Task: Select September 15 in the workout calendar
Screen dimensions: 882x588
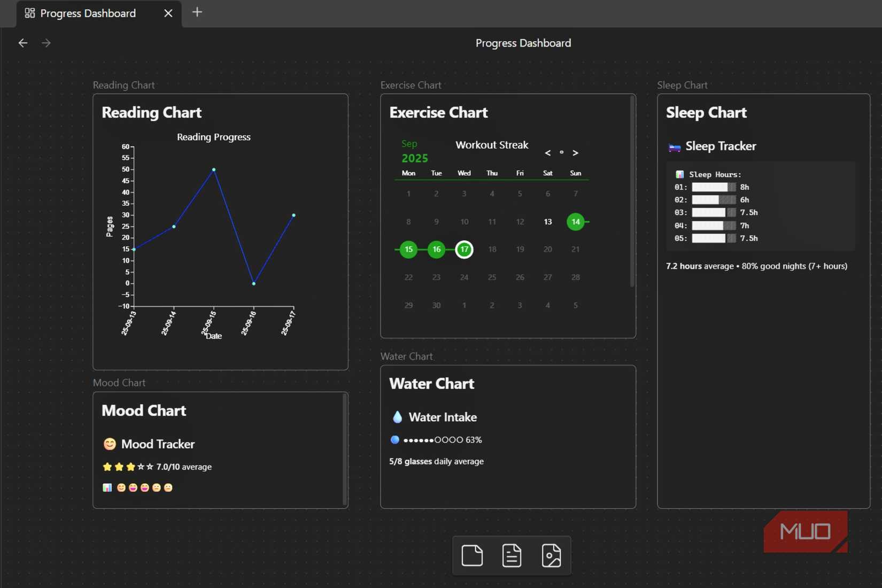Action: point(408,250)
